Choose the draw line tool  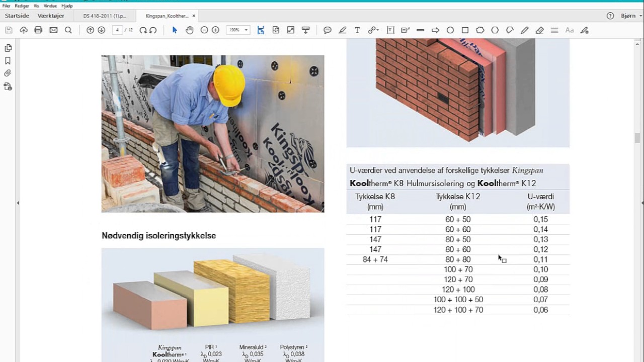tap(420, 30)
